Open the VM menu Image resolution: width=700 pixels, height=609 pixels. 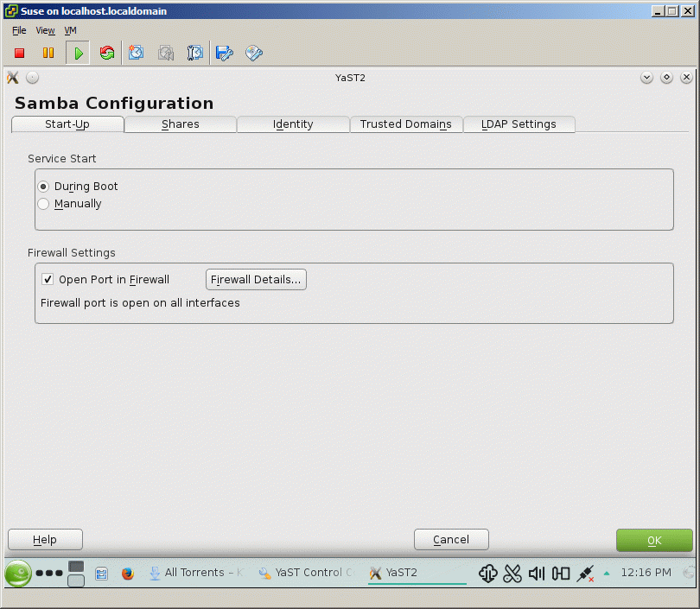[71, 30]
